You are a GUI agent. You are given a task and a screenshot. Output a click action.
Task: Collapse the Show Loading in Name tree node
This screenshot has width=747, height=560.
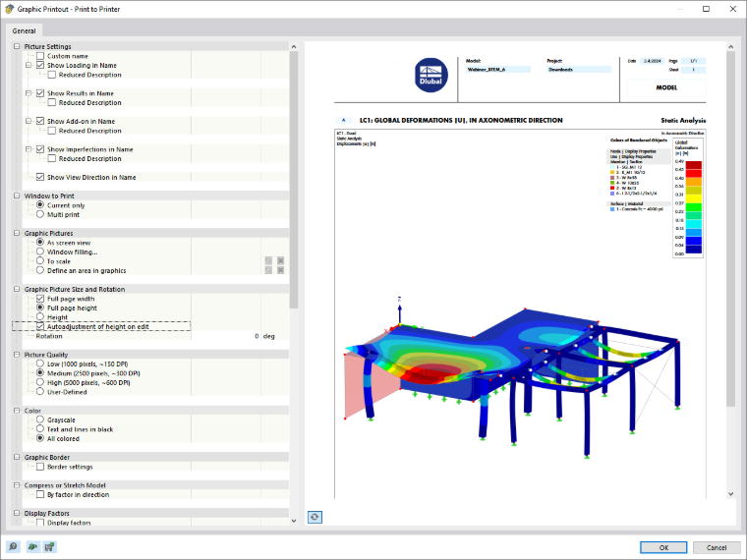click(x=29, y=65)
